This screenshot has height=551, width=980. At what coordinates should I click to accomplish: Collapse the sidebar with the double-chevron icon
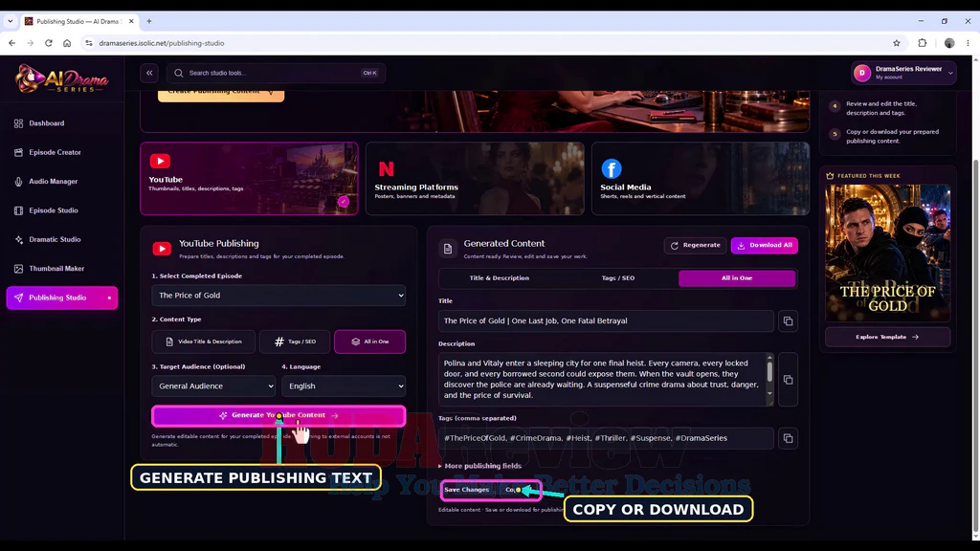pyautogui.click(x=149, y=73)
